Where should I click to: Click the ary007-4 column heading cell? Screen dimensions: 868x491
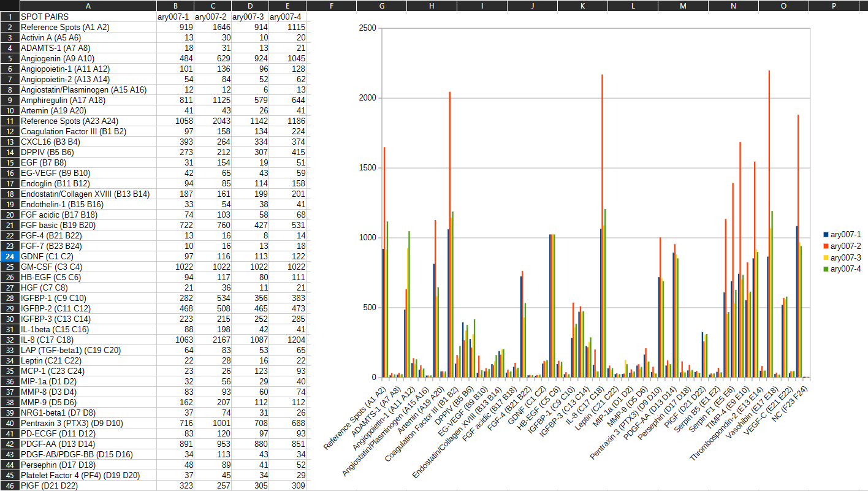pyautogui.click(x=287, y=17)
